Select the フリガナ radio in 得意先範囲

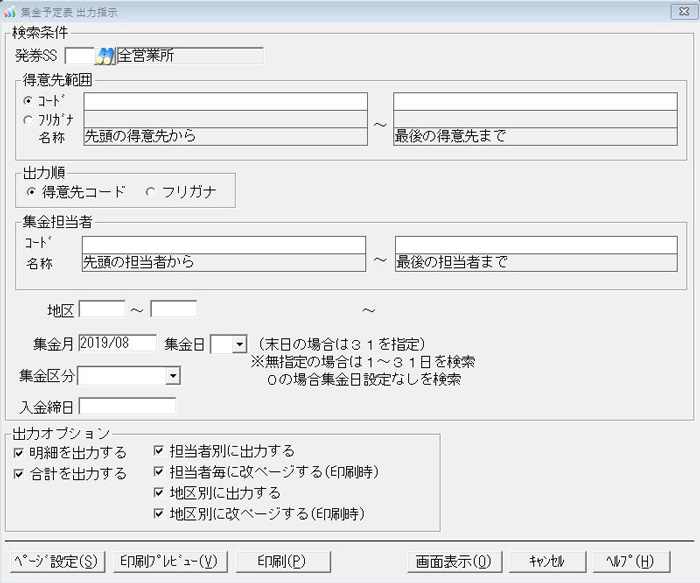pyautogui.click(x=27, y=120)
